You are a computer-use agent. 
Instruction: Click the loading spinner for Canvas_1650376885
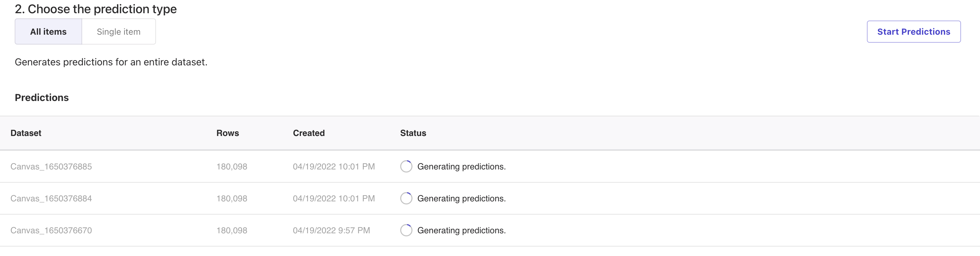pyautogui.click(x=406, y=166)
